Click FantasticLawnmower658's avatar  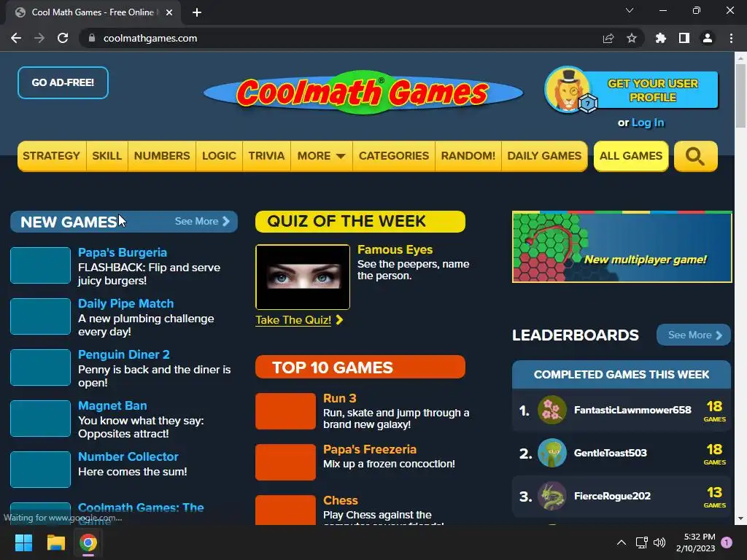(x=552, y=410)
